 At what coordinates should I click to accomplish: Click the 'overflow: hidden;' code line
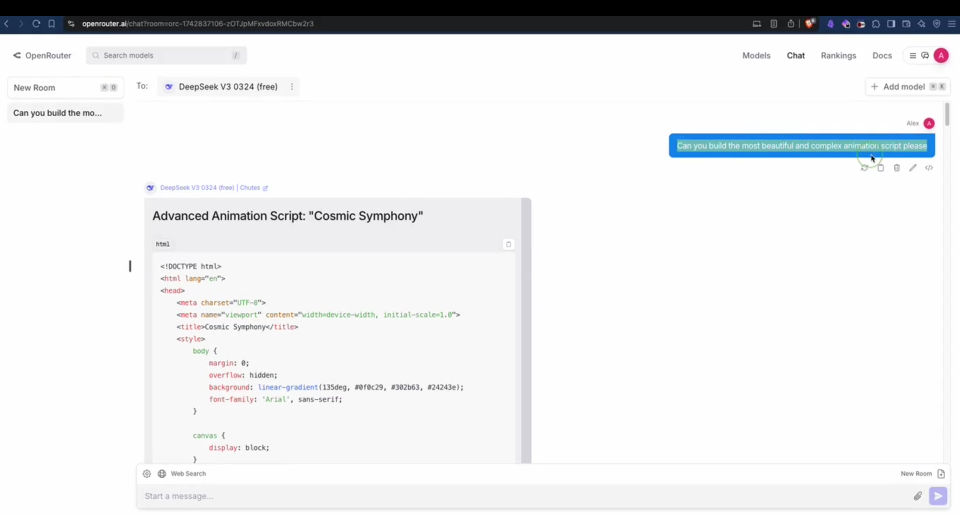[242, 375]
